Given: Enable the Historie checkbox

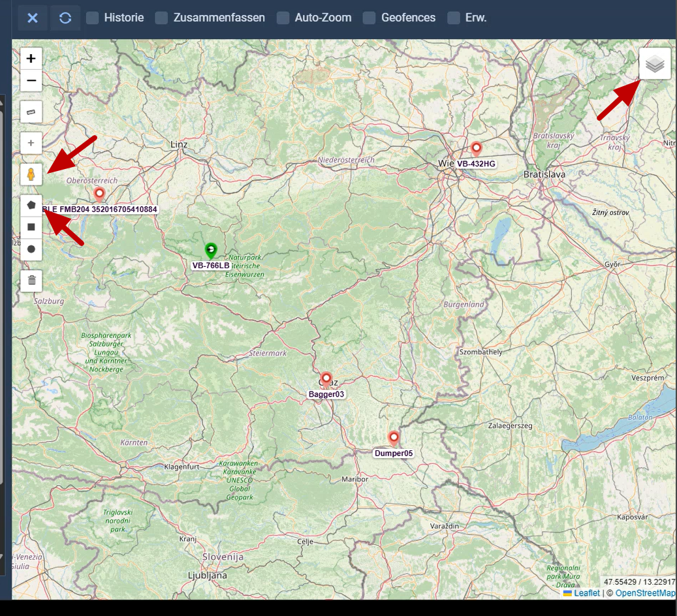Looking at the screenshot, I should (93, 18).
